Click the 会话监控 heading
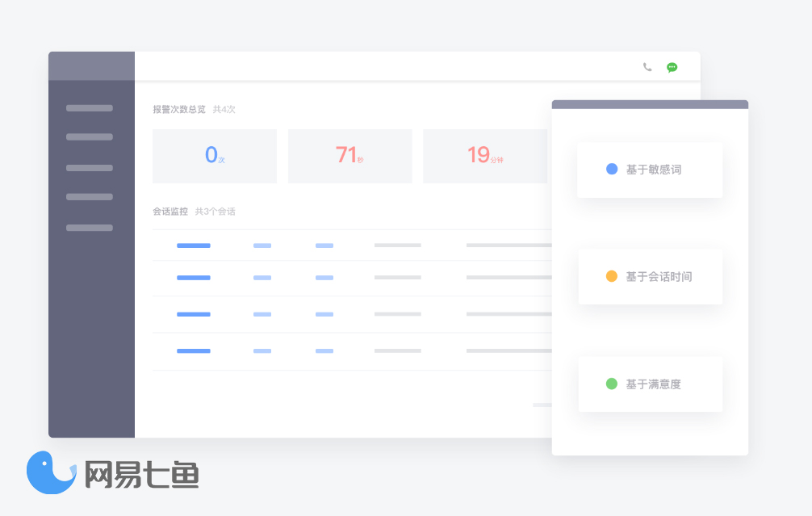812x516 pixels. click(x=170, y=212)
